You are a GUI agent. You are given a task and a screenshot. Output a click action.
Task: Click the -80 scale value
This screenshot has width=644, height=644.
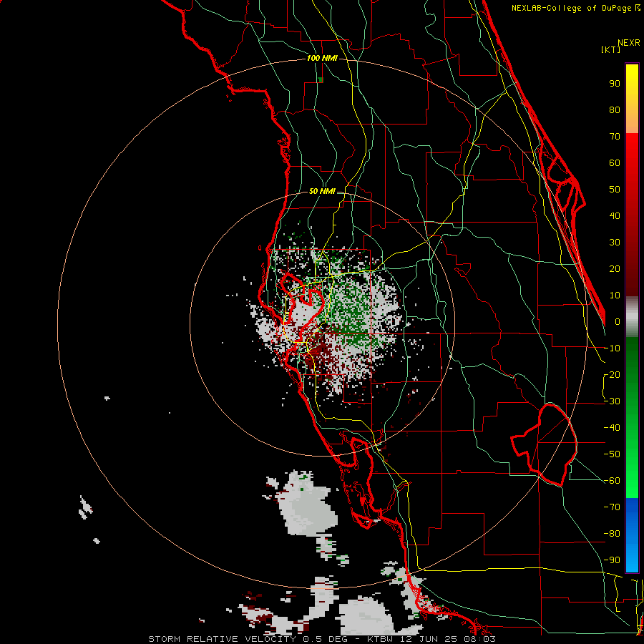(612, 534)
